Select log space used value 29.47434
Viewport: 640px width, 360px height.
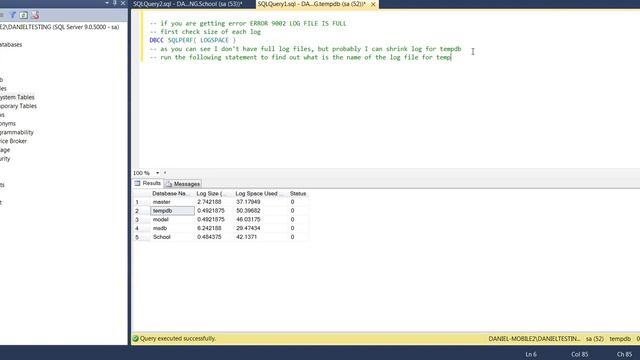(260, 228)
